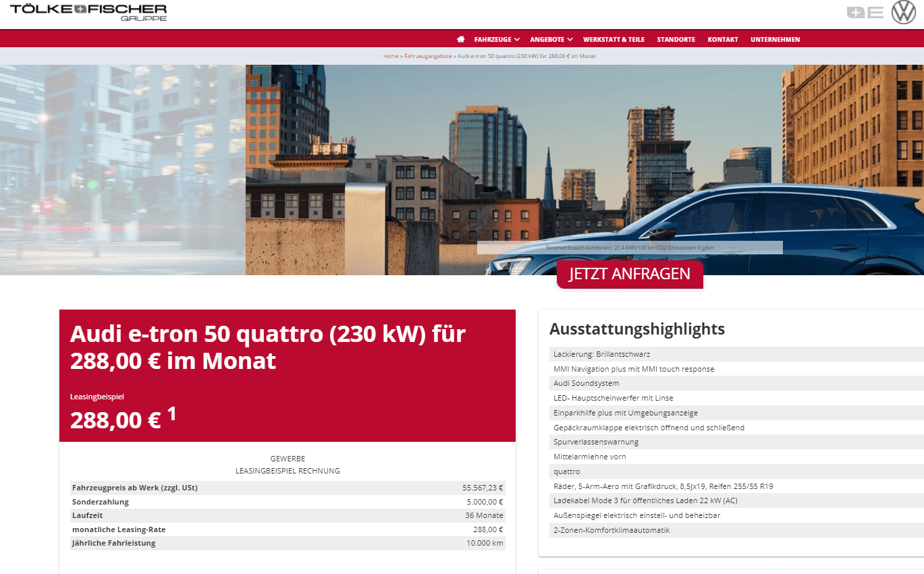Select Räder, 5-Arm-Aero row
Screen dimensions: 924x574
click(x=736, y=486)
